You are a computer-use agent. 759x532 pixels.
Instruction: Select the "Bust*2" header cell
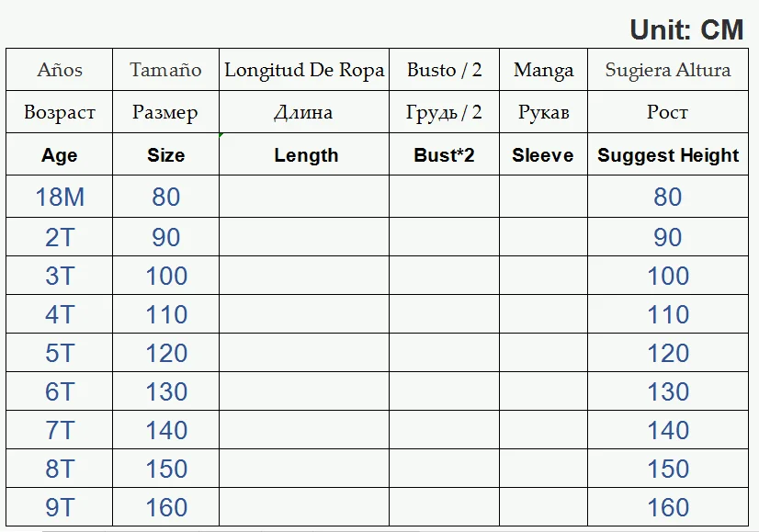(x=444, y=155)
